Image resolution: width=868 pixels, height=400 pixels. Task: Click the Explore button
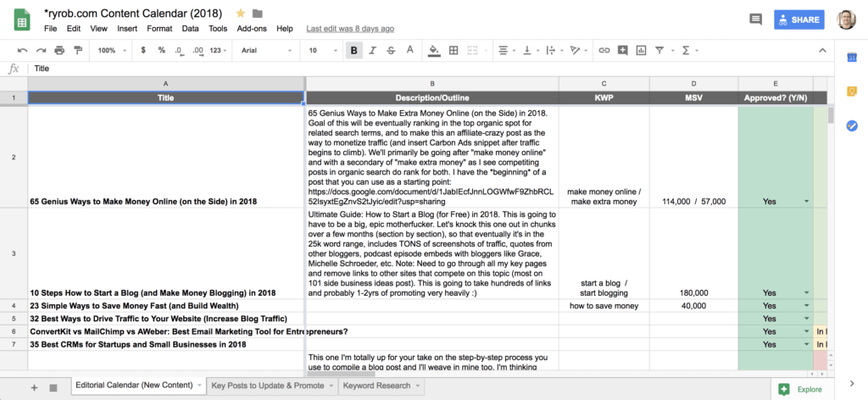[800, 389]
